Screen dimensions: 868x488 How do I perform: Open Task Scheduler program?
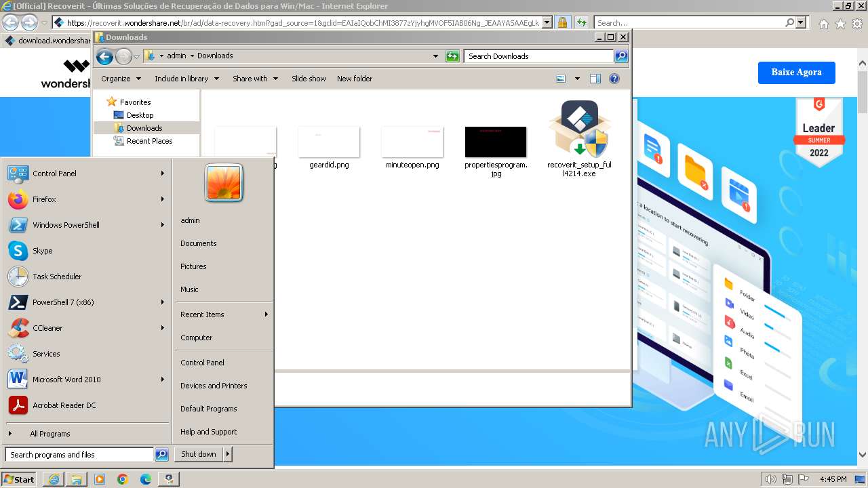pos(85,277)
